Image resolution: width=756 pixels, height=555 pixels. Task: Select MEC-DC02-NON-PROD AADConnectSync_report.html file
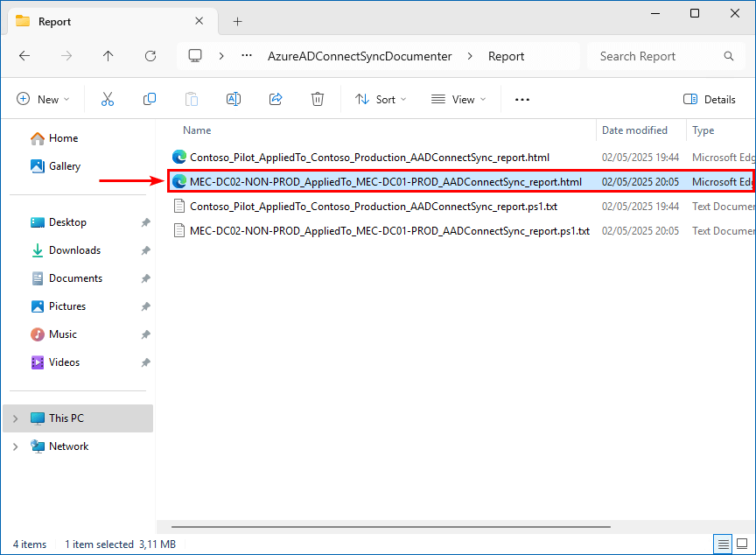click(386, 182)
